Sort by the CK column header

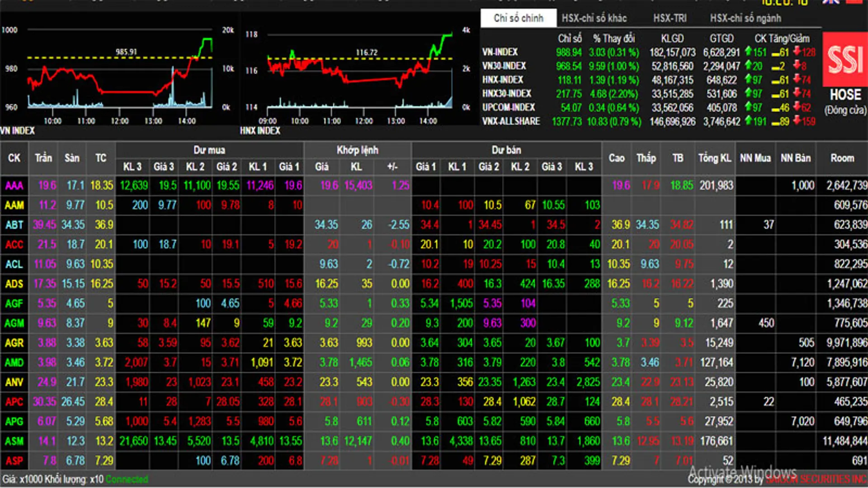coord(14,158)
